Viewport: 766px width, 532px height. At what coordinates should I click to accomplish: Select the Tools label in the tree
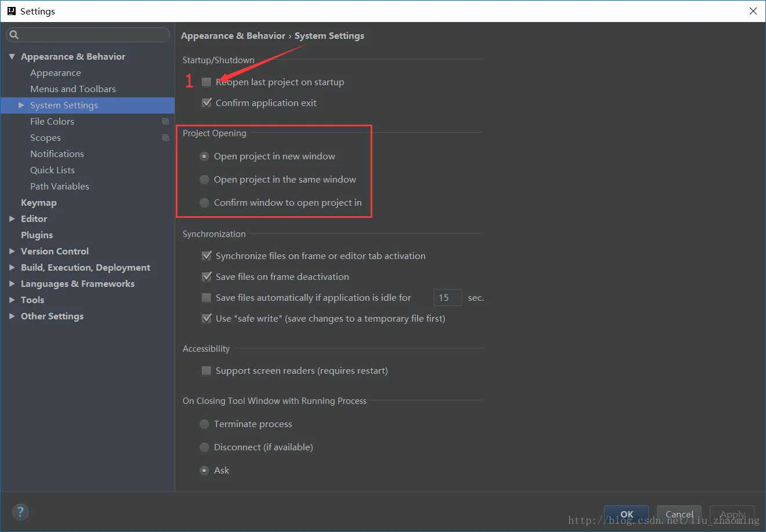click(x=32, y=300)
